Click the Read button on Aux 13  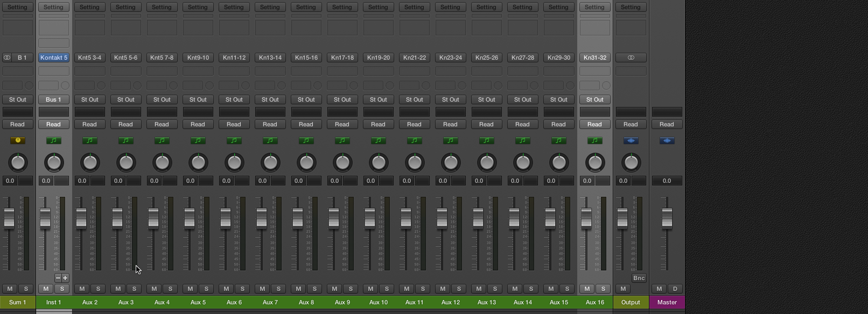click(x=487, y=124)
